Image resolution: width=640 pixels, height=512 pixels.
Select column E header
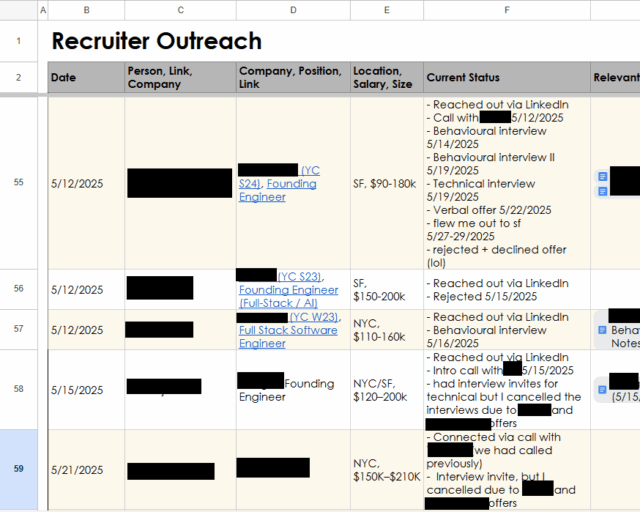(386, 9)
